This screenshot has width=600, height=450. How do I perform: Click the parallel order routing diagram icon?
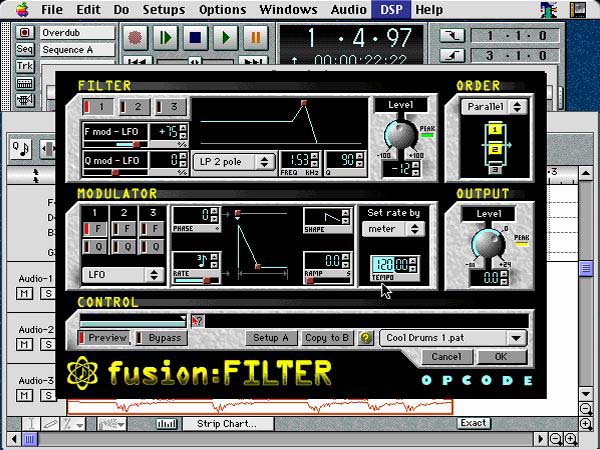pos(492,142)
